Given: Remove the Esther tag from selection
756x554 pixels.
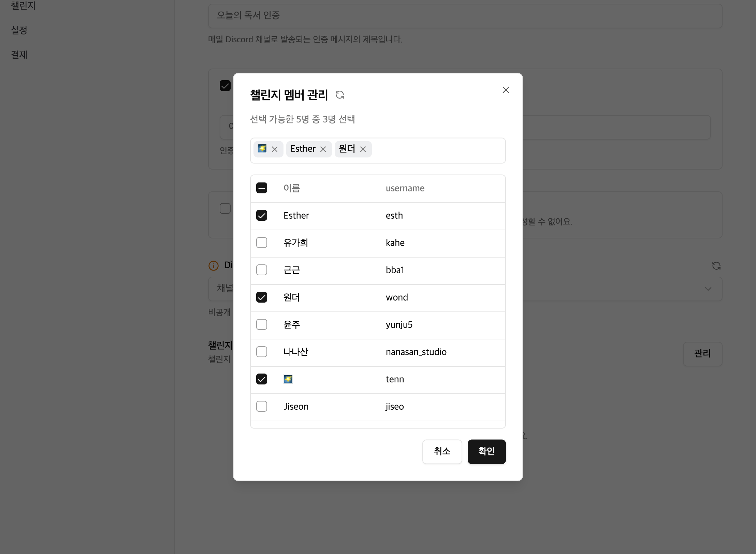Looking at the screenshot, I should (x=323, y=149).
